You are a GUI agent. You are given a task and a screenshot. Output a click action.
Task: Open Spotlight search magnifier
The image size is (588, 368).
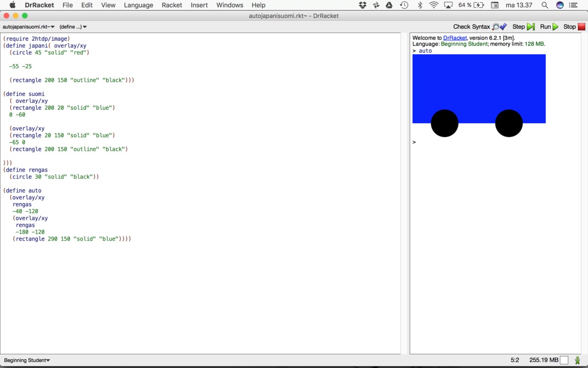pos(544,5)
